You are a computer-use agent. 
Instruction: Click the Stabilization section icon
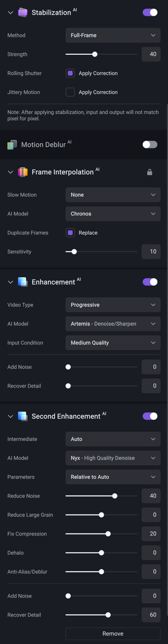click(x=23, y=13)
